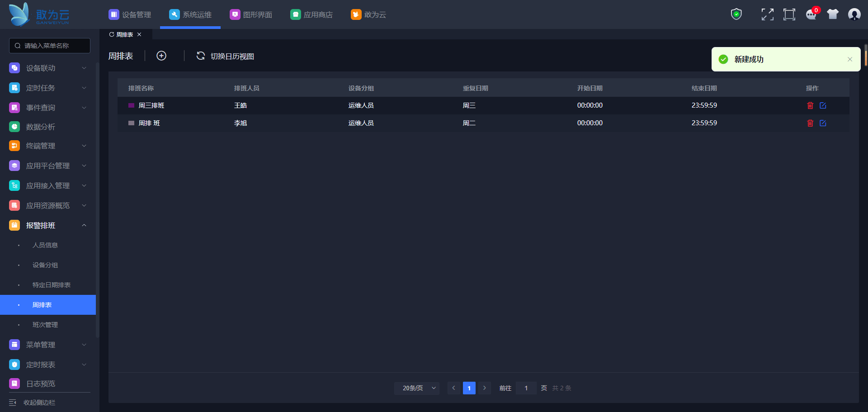
Task: Open the user avatar profile icon
Action: [x=854, y=14]
